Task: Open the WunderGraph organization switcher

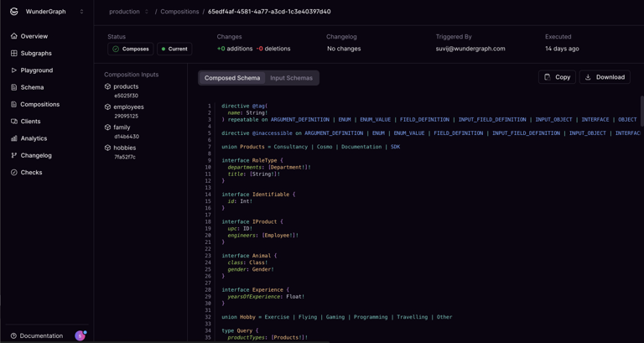Action: 81,12
